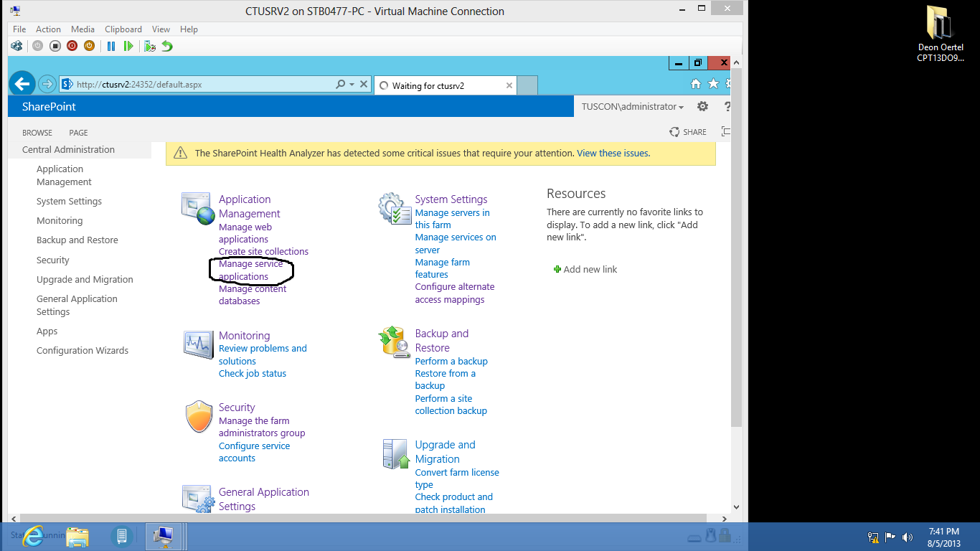
Task: Open File Explorer from the taskbar
Action: (x=77, y=536)
